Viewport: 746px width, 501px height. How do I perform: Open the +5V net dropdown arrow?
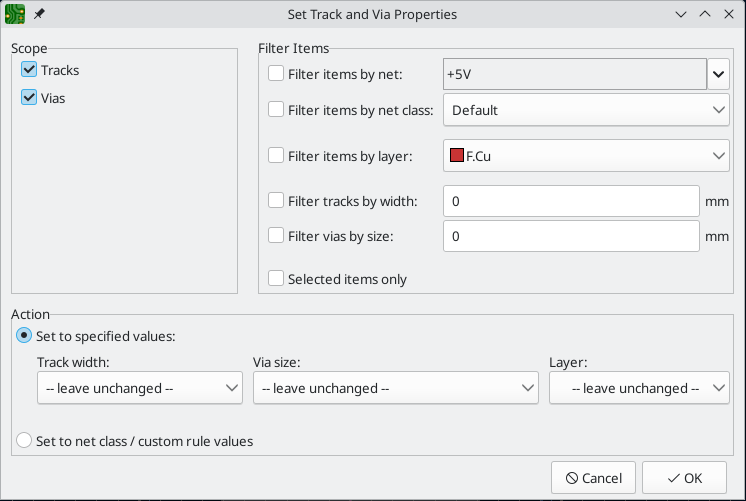[719, 74]
